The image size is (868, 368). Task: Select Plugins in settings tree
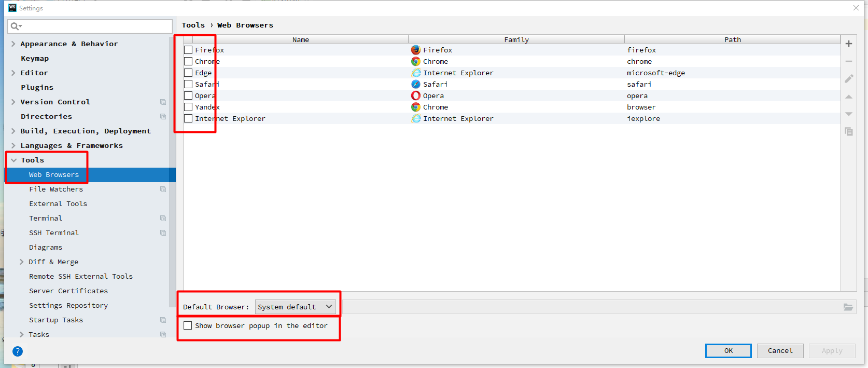pos(37,88)
